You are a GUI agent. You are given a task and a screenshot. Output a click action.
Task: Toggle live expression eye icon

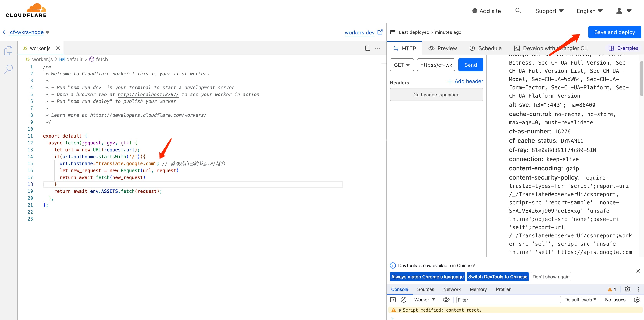(446, 299)
